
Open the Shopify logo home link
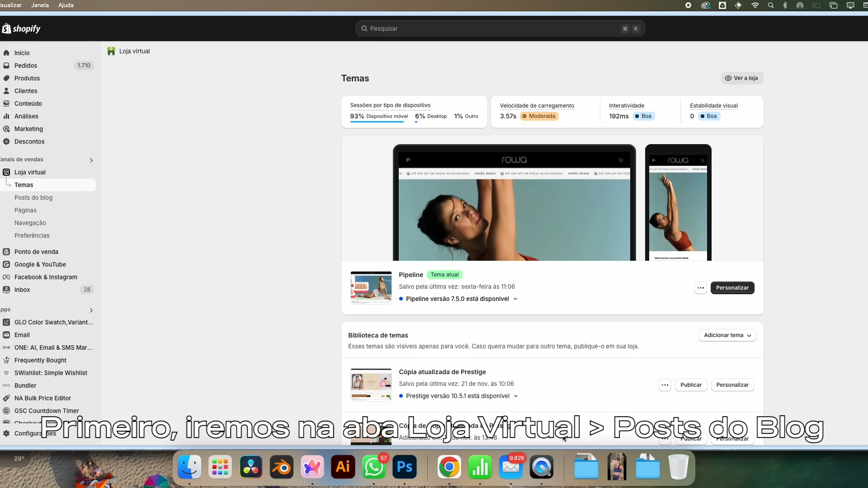[x=21, y=29]
